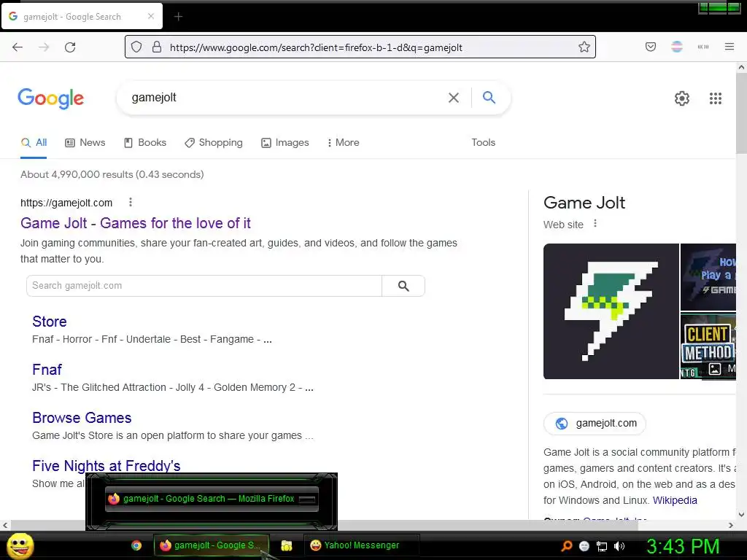Go back with the browser back arrow
Image resolution: width=747 pixels, height=560 pixels.
pos(18,47)
